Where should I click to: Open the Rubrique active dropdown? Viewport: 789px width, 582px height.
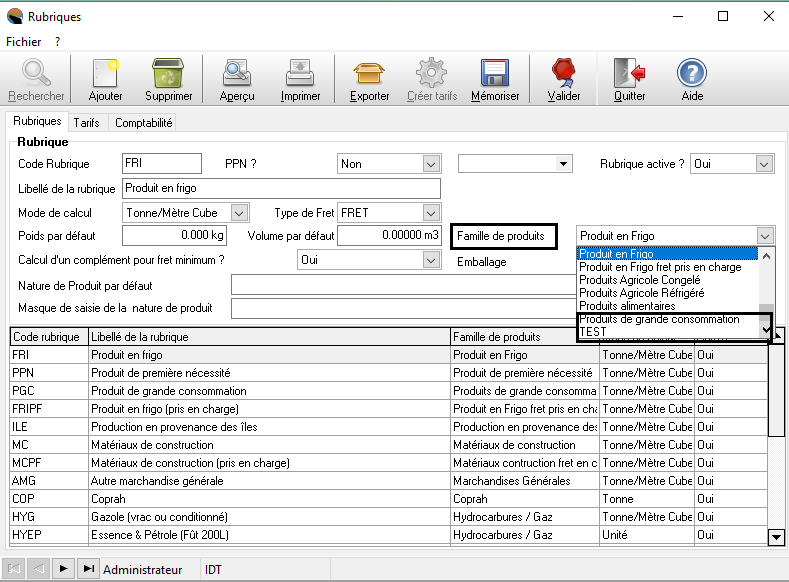tap(765, 164)
